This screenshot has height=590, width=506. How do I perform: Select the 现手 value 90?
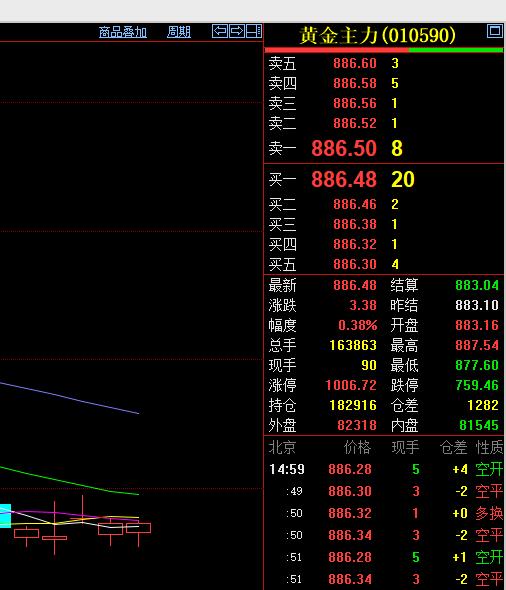pos(369,365)
